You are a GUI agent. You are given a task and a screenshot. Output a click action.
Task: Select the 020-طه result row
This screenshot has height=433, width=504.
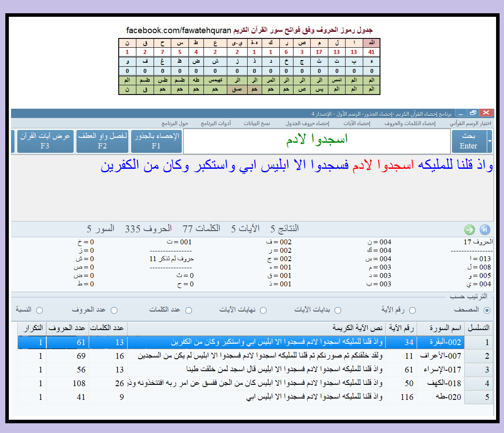(x=241, y=397)
